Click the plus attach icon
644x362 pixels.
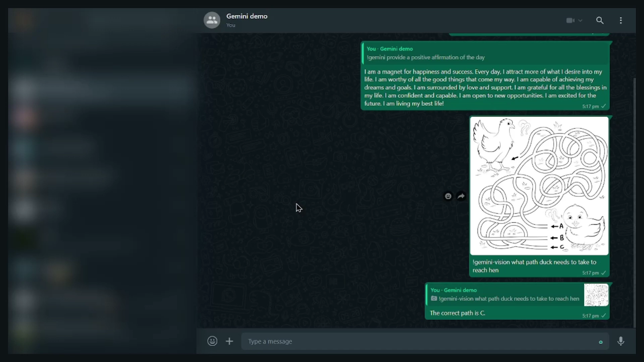click(229, 341)
